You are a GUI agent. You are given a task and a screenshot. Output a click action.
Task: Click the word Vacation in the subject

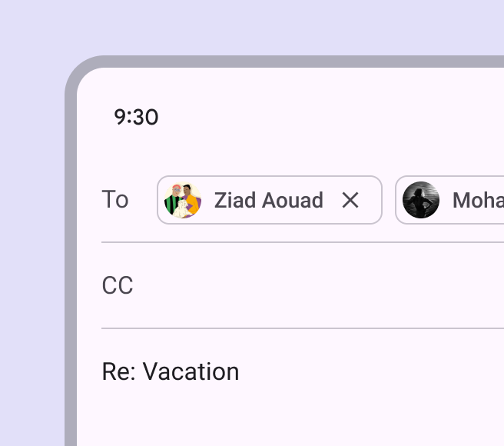point(191,372)
